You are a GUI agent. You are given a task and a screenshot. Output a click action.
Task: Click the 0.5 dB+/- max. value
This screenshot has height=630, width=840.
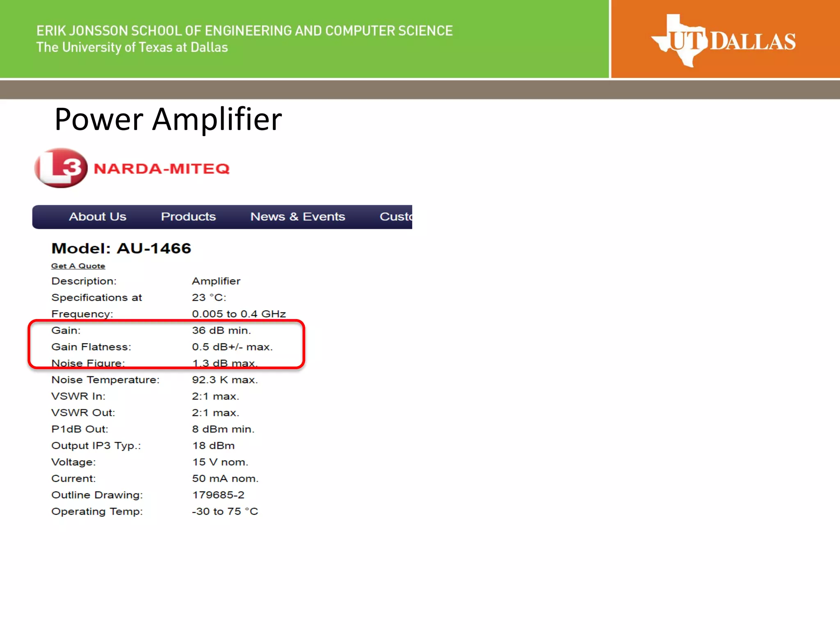coord(233,347)
